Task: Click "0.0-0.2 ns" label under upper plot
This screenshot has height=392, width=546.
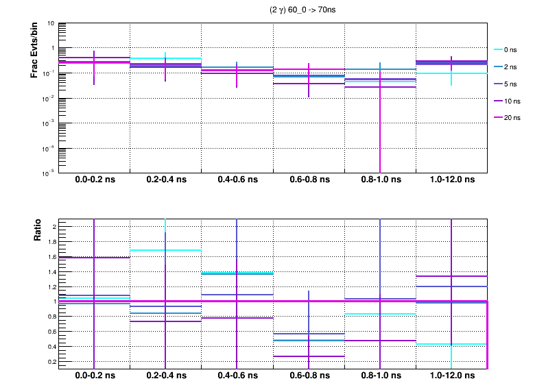Action: pyautogui.click(x=94, y=180)
